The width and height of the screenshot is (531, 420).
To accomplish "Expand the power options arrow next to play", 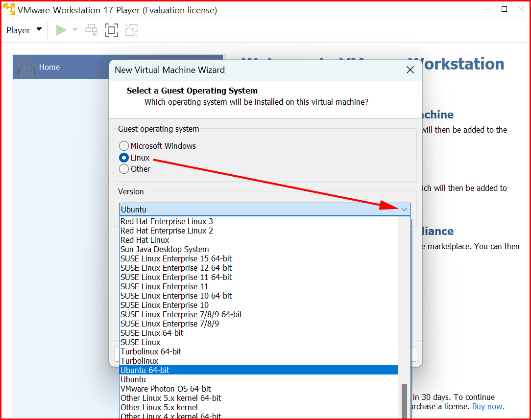I will click(75, 30).
